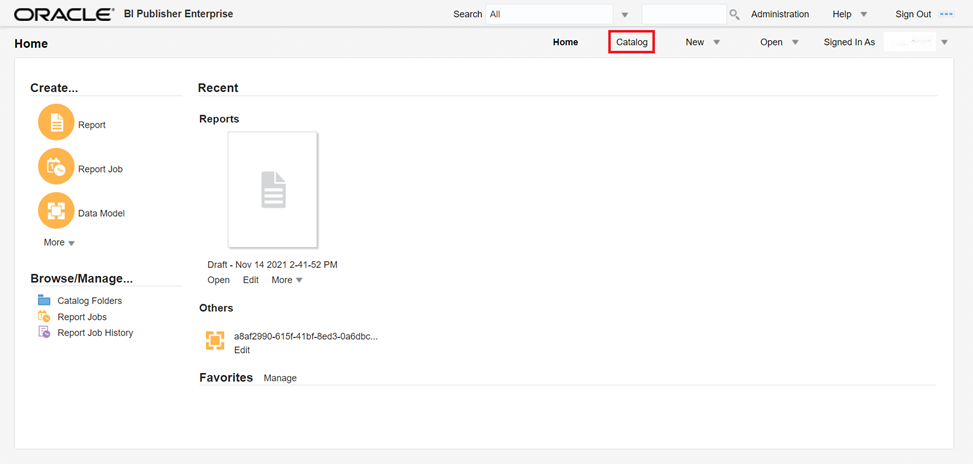This screenshot has width=973, height=464.
Task: Open Catalog Folders link
Action: (x=90, y=300)
